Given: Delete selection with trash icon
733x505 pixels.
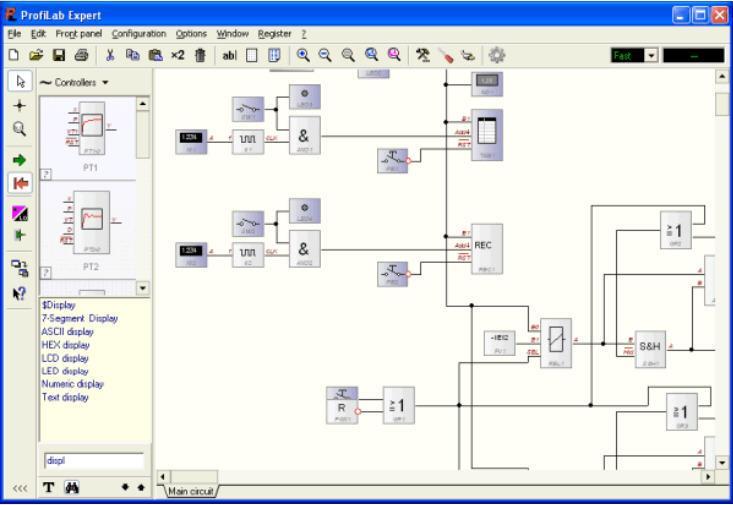Looking at the screenshot, I should [x=200, y=55].
